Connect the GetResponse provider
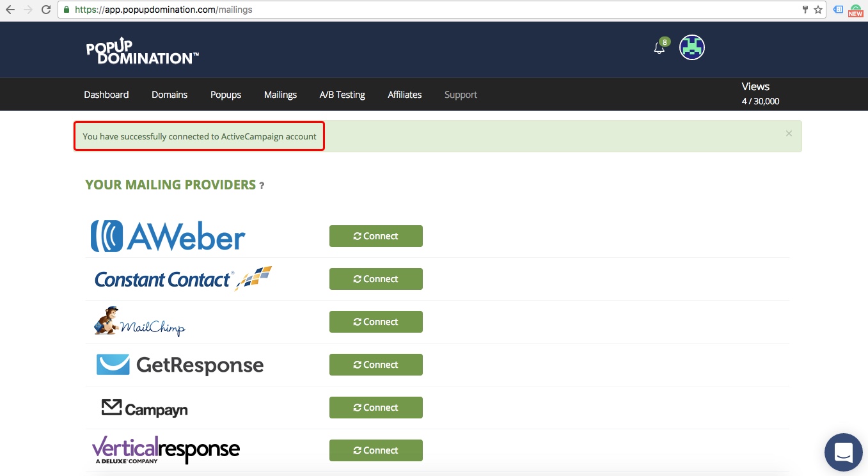This screenshot has width=868, height=476. click(x=376, y=365)
